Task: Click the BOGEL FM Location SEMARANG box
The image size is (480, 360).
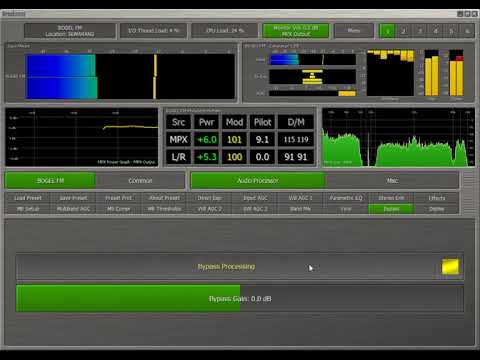Action: [x=70, y=31]
